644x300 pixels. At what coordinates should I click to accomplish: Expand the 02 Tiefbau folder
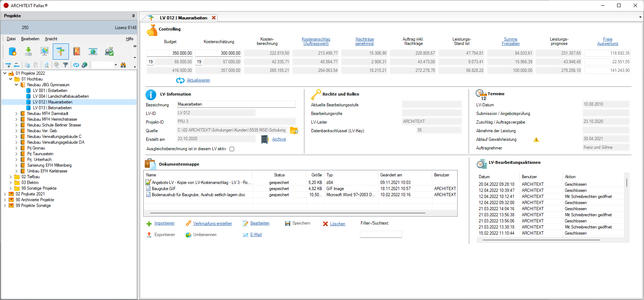click(x=10, y=177)
